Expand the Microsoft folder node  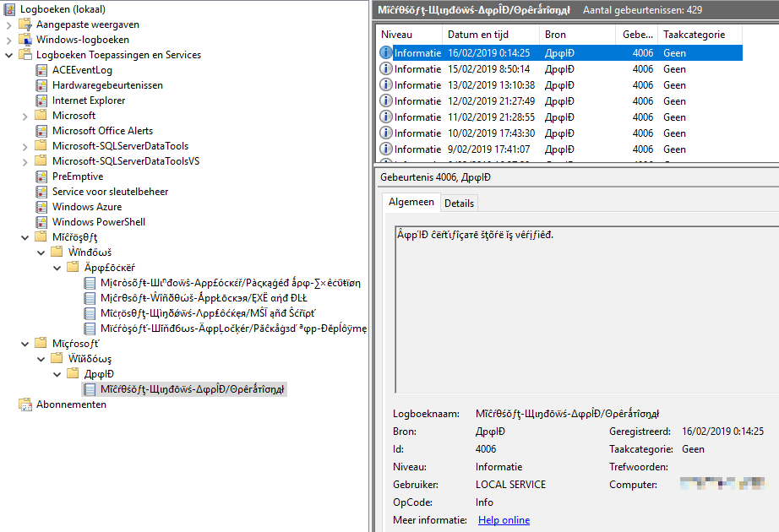pos(25,117)
